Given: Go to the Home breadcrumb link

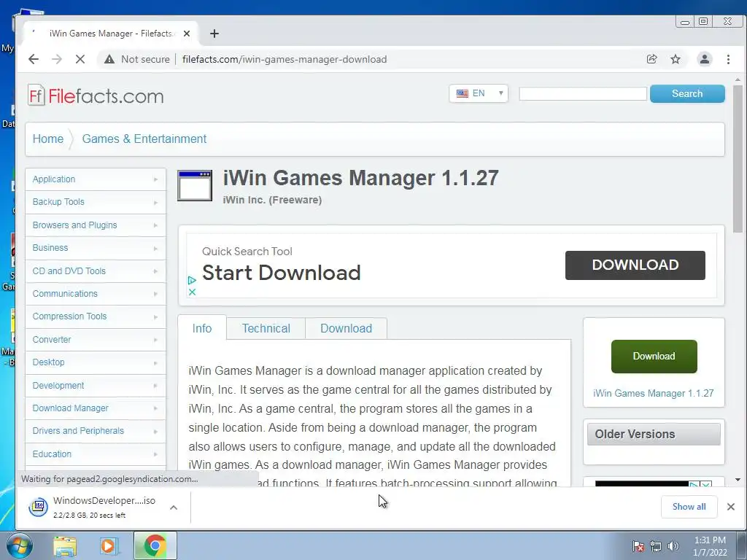Looking at the screenshot, I should [47, 139].
